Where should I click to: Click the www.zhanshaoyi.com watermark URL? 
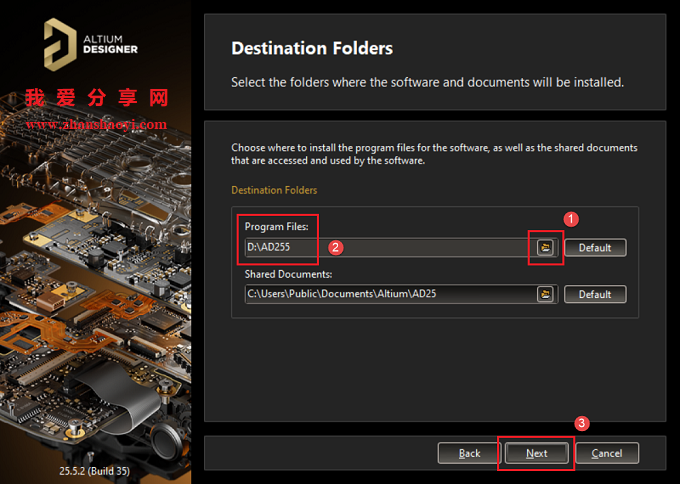point(96,124)
